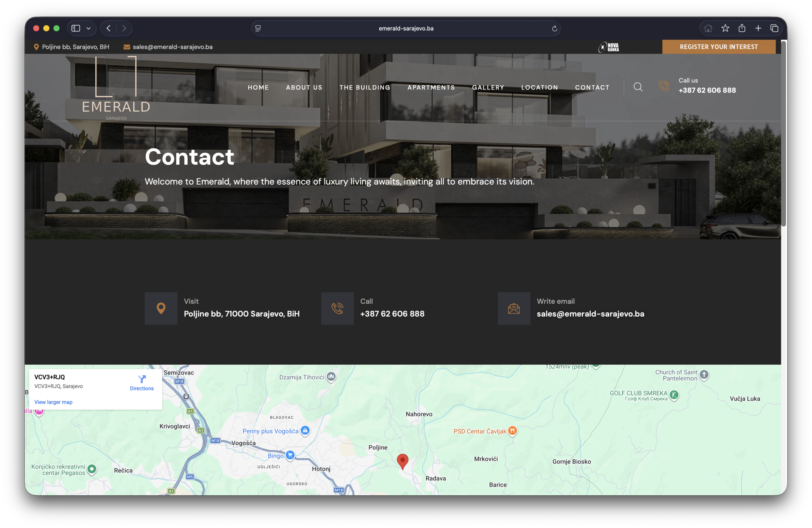Click the home icon in Safari toolbar
Viewport: 812px width, 528px height.
(x=708, y=28)
